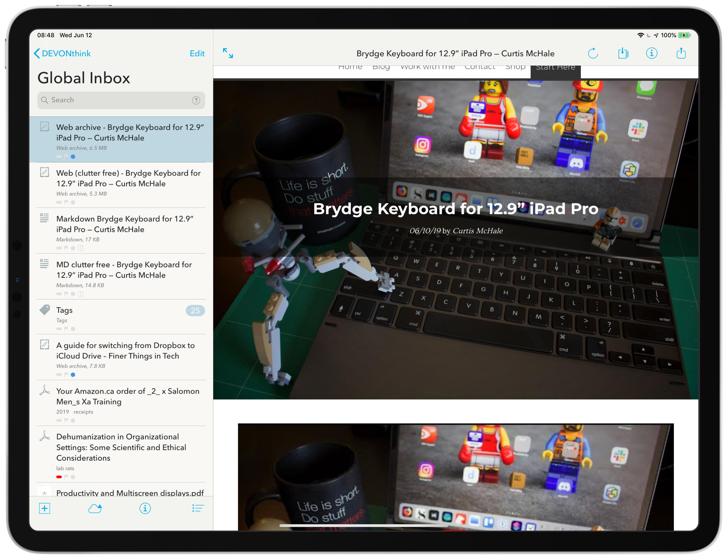The width and height of the screenshot is (728, 560).
Task: Tap the cloud sync icon
Action: 95,508
